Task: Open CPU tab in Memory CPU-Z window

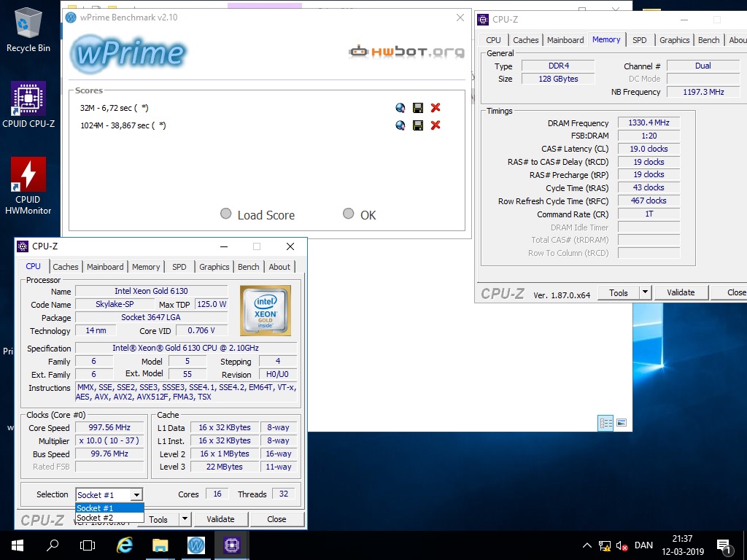Action: point(494,41)
